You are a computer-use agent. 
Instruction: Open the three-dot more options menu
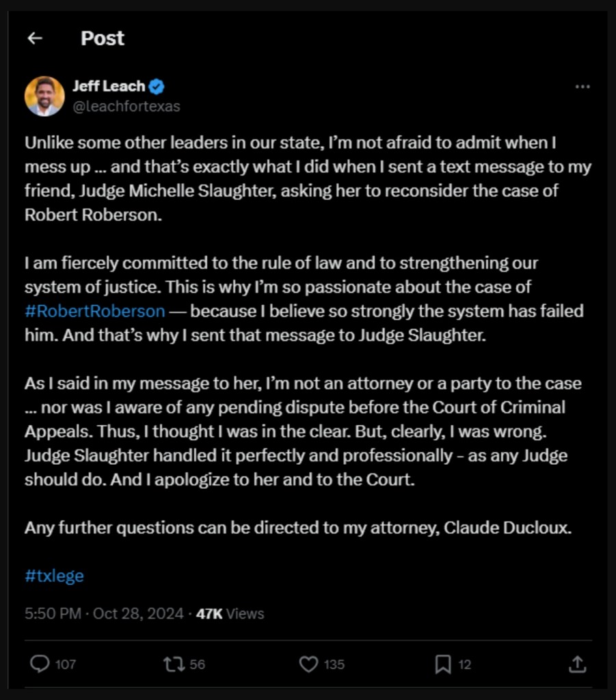click(582, 87)
